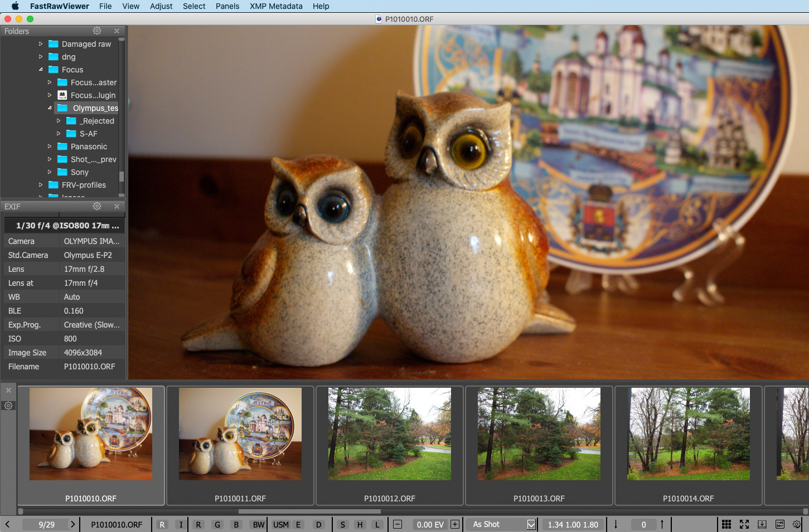The width and height of the screenshot is (809, 532).
Task: Toggle the BW black and white mode
Action: 258,524
